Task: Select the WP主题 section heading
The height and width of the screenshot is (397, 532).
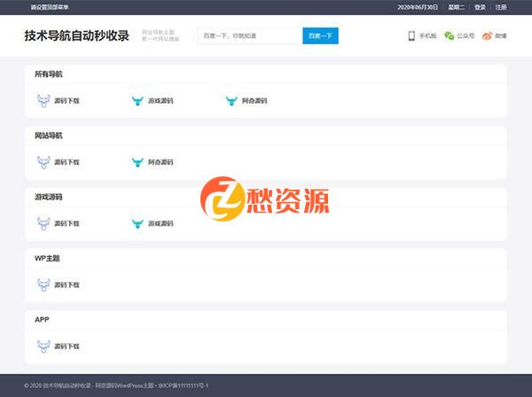Action: [47, 258]
